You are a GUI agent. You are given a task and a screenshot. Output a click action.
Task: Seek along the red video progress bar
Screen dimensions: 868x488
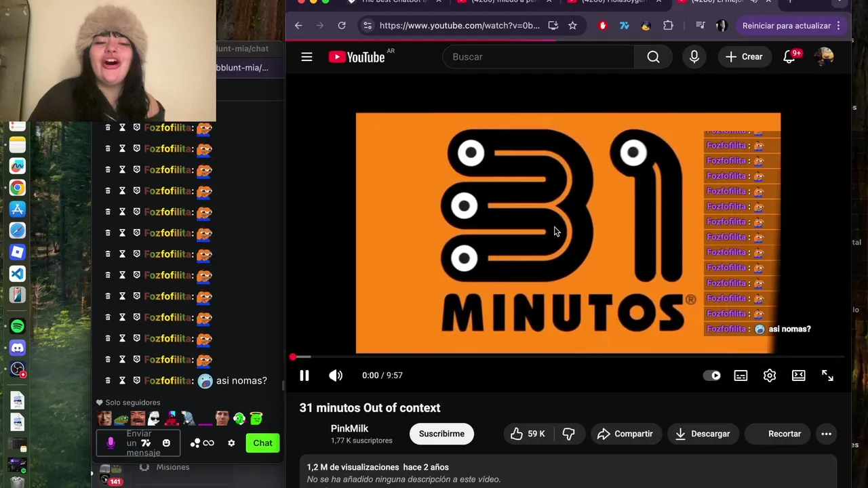click(x=568, y=357)
